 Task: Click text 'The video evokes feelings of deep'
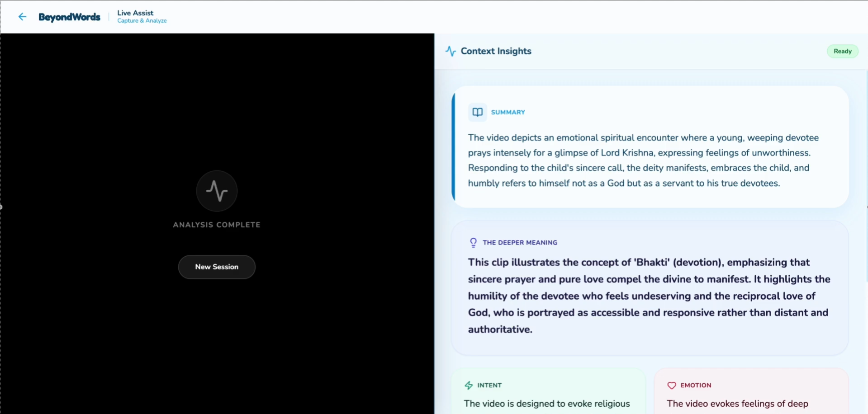737,404
